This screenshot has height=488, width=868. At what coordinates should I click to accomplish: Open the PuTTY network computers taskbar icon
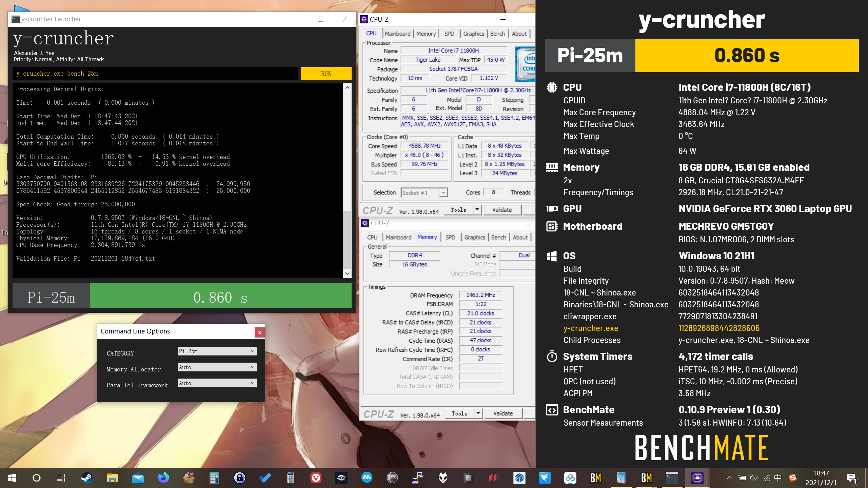coord(418,478)
